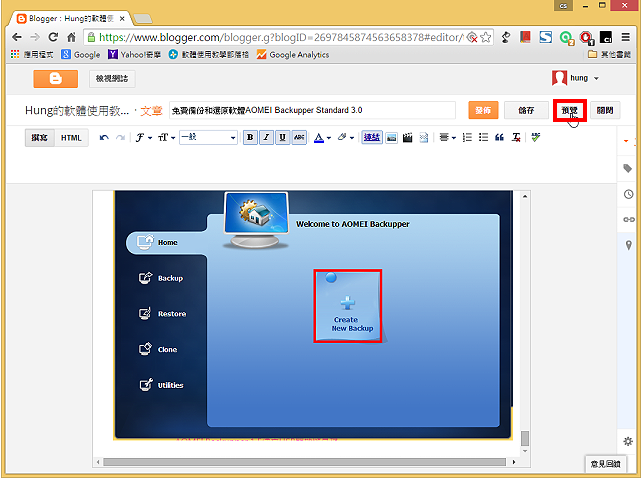Click the browser reload icon

[x=53, y=37]
